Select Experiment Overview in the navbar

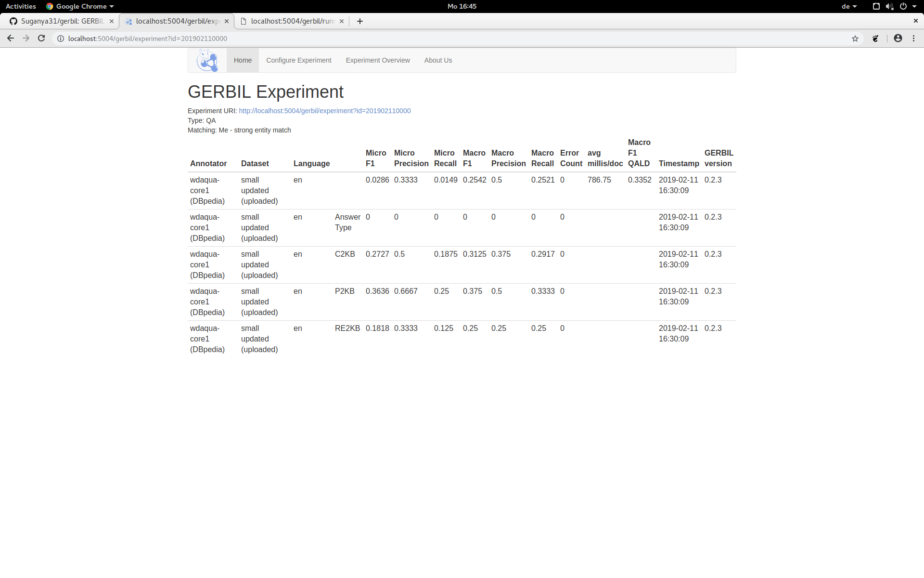(377, 60)
